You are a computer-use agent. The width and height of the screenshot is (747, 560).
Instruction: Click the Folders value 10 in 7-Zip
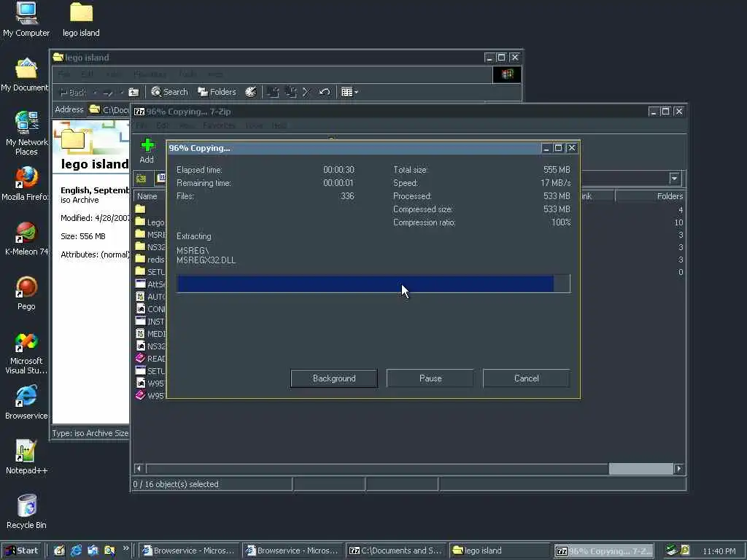(679, 222)
